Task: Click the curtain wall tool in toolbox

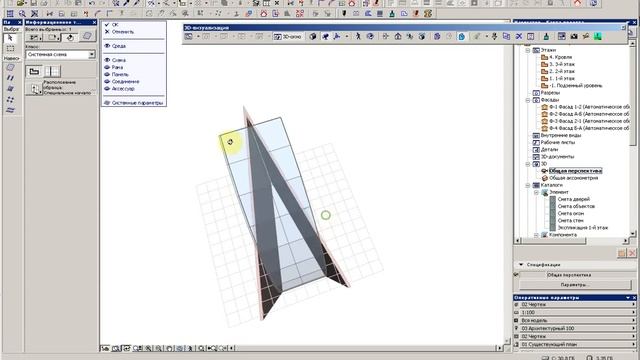Action: (10, 67)
